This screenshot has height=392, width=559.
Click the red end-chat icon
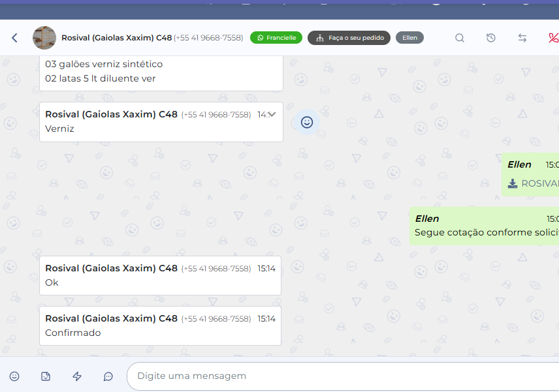click(553, 38)
